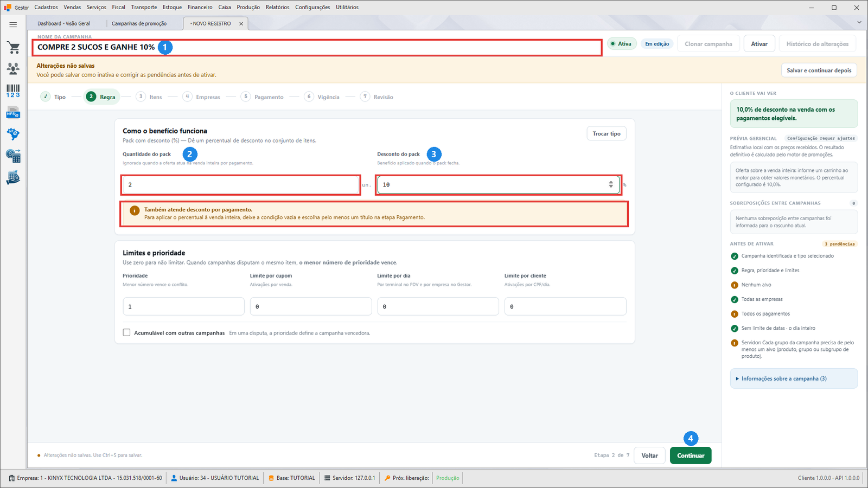This screenshot has width=868, height=488.
Task: Open the financial coins sidebar icon
Action: click(x=13, y=156)
